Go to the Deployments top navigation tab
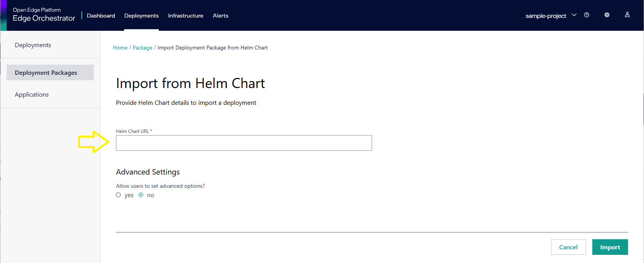 pyautogui.click(x=141, y=16)
